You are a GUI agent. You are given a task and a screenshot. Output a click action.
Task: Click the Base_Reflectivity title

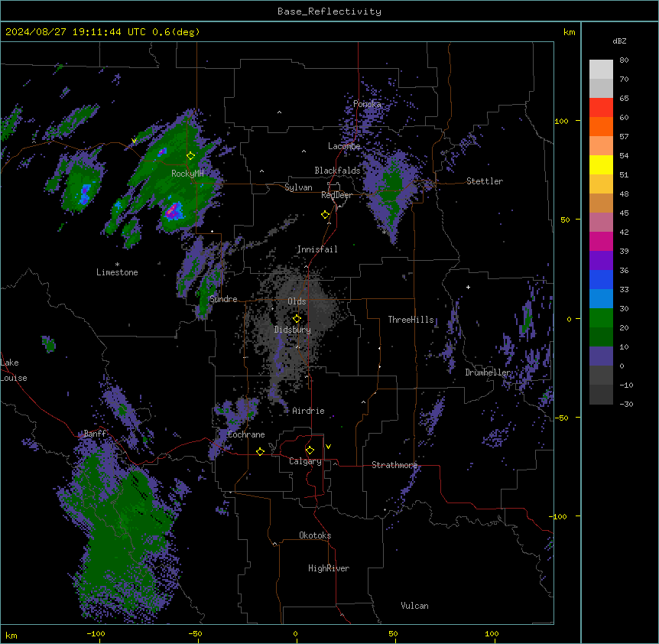(x=329, y=11)
